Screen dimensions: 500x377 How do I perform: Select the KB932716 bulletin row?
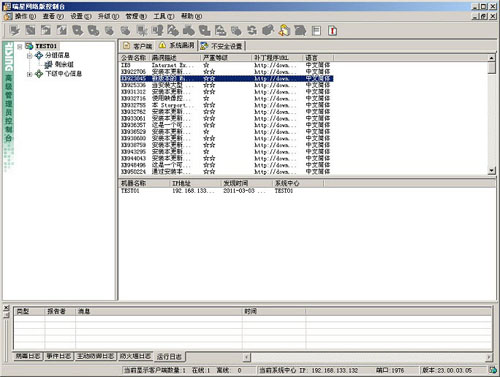click(227, 99)
